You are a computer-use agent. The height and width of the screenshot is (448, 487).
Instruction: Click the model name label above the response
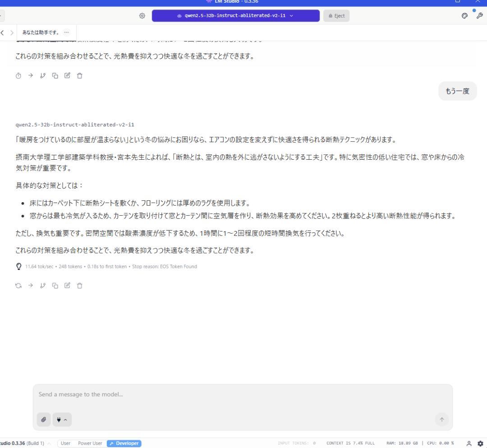tap(75, 125)
